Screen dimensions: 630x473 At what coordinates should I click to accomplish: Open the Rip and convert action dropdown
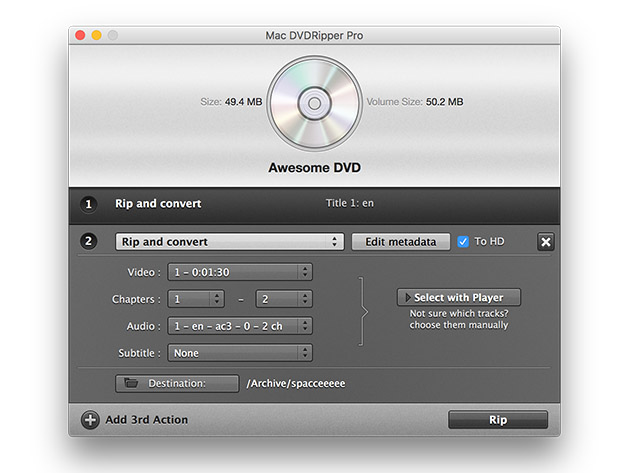coord(230,242)
